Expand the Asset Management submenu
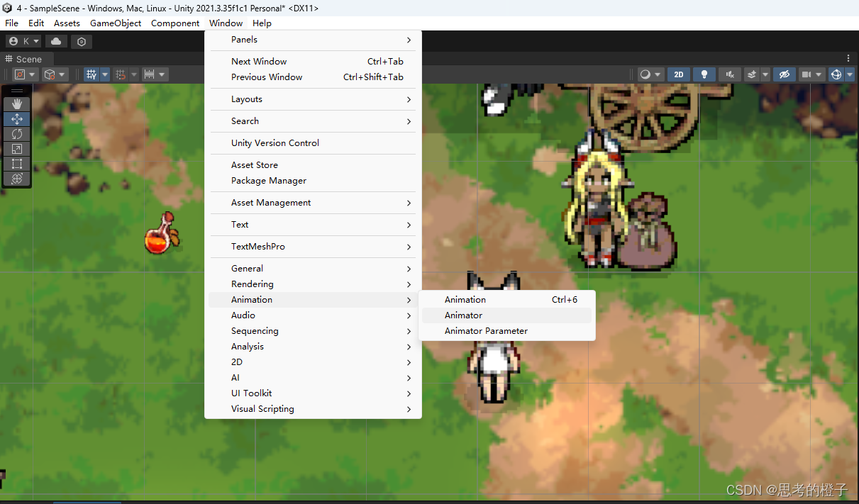This screenshot has width=859, height=504. pos(313,203)
